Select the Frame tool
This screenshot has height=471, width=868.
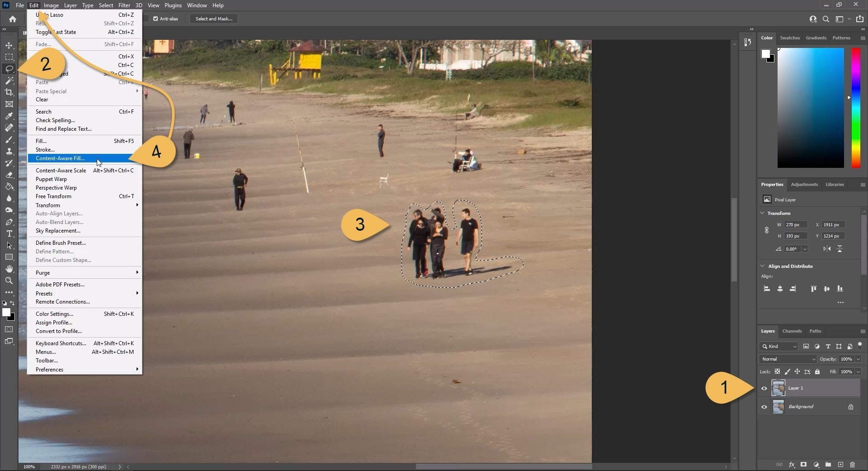(x=9, y=104)
